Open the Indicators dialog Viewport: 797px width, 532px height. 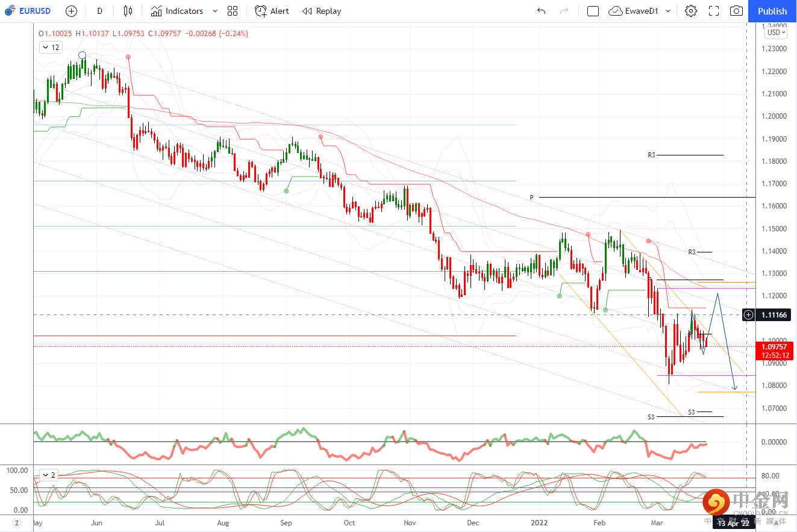tap(177, 11)
